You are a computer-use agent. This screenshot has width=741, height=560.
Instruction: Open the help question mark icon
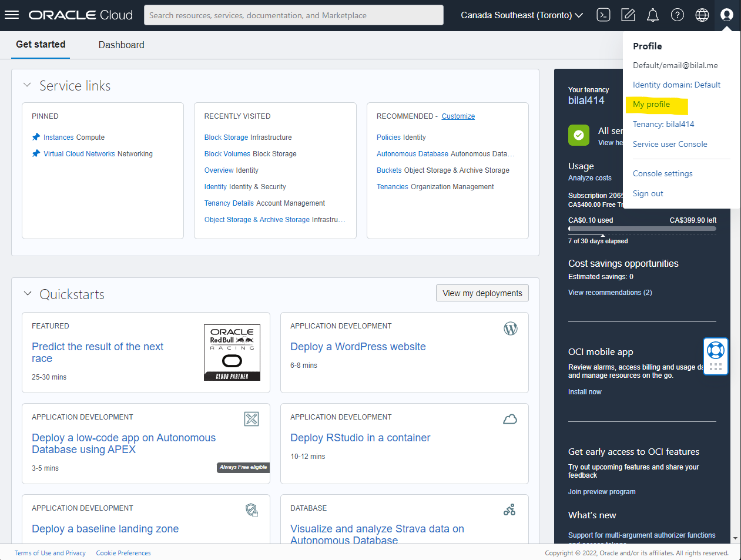pos(678,15)
